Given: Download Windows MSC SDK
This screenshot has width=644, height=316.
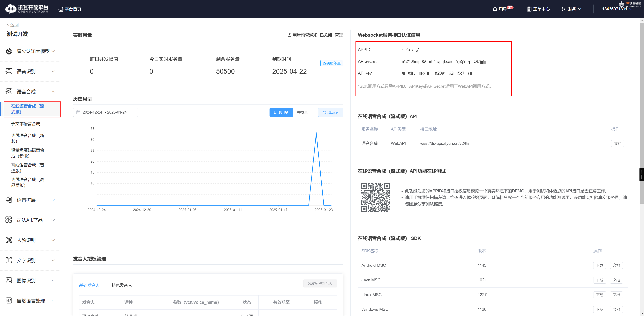Looking at the screenshot, I should [599, 309].
